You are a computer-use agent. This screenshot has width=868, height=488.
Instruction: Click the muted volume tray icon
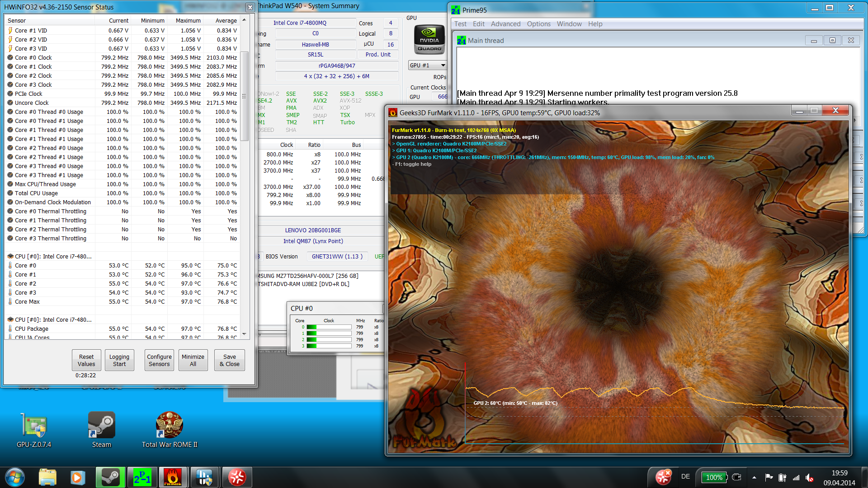click(810, 477)
